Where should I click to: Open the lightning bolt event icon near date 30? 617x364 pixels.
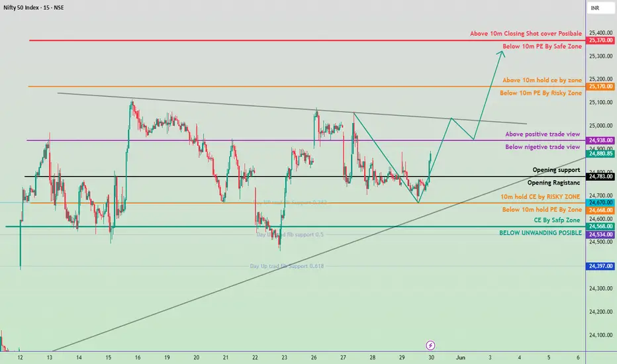tap(430, 345)
